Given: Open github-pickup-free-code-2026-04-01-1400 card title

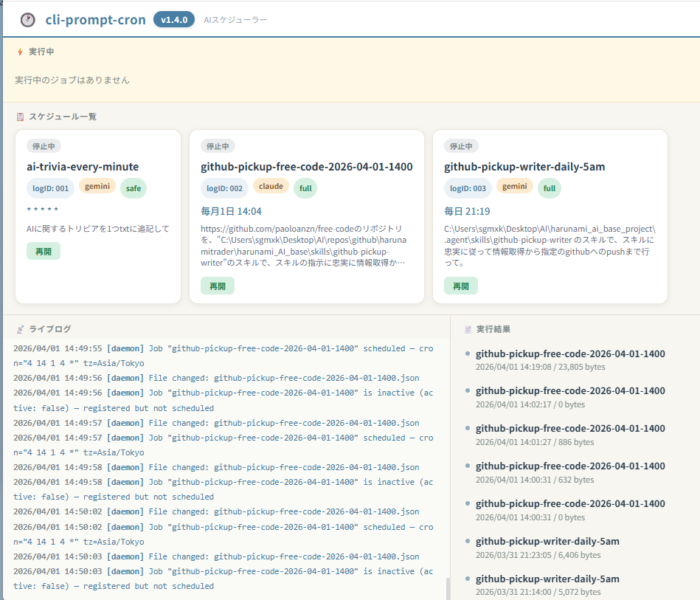Looking at the screenshot, I should tap(306, 167).
